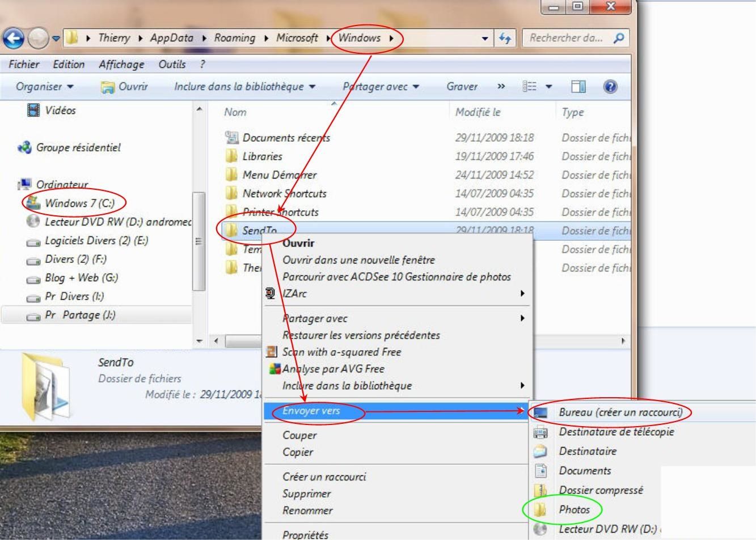Open the Partager avec toolbar dropdown
The height and width of the screenshot is (540, 756).
pyautogui.click(x=381, y=86)
